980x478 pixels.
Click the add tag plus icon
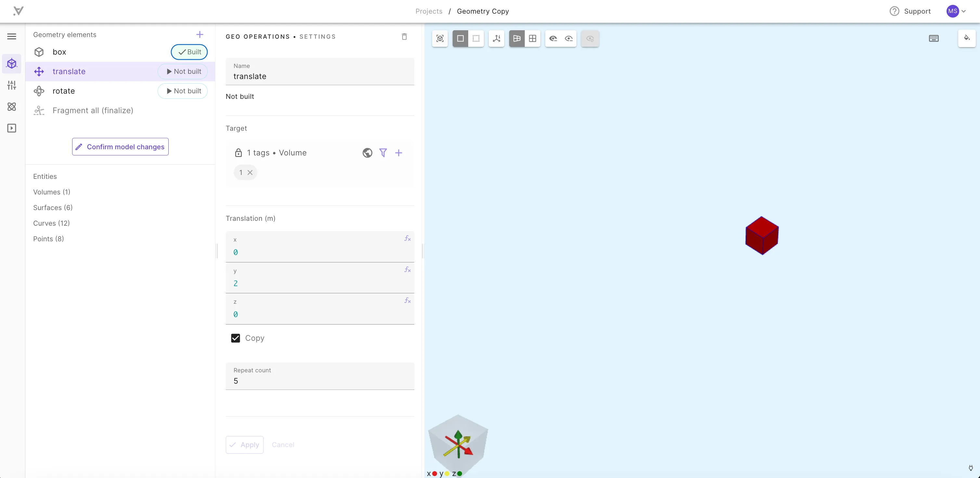398,153
